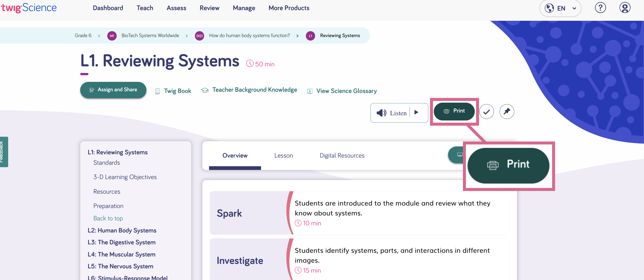Click the DQ1 badge in breadcrumb
The height and width of the screenshot is (280, 644).
[x=199, y=36]
